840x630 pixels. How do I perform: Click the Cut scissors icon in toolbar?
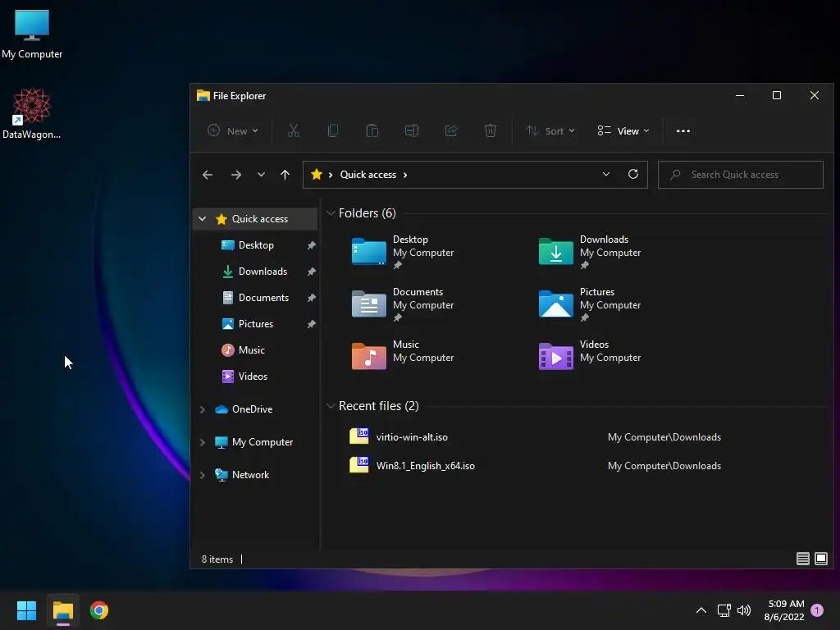294,130
